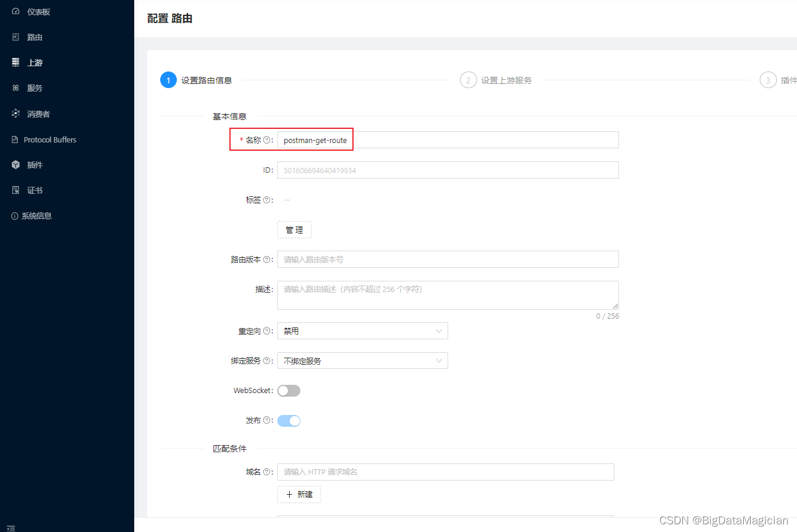Collapse sidebar using the bottom menu-fold icon
This screenshot has width=797, height=532.
tap(11, 528)
